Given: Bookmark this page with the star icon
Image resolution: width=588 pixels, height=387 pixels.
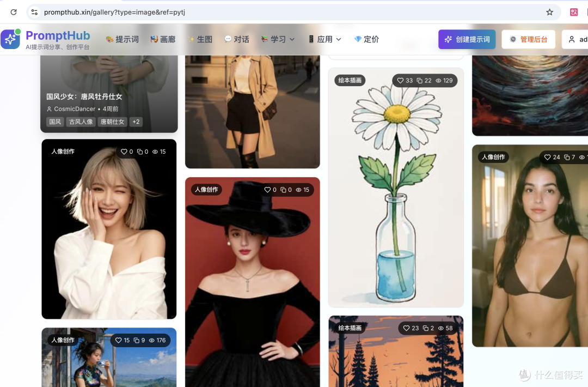Looking at the screenshot, I should pos(549,12).
